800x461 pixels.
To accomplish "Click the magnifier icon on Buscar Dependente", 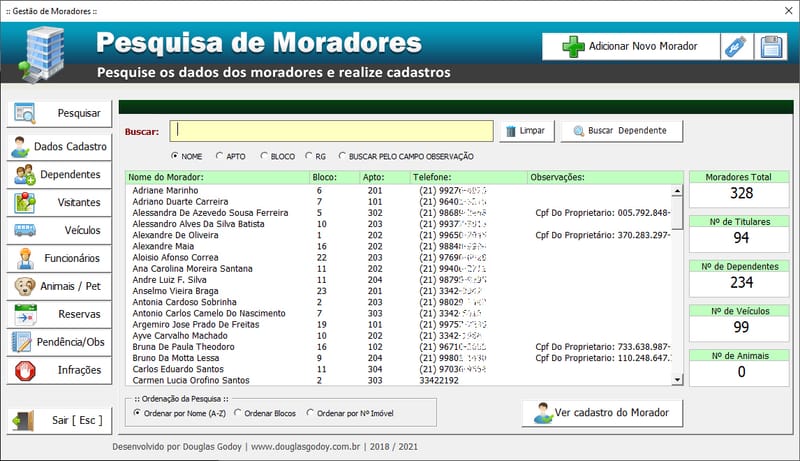I will pos(579,131).
